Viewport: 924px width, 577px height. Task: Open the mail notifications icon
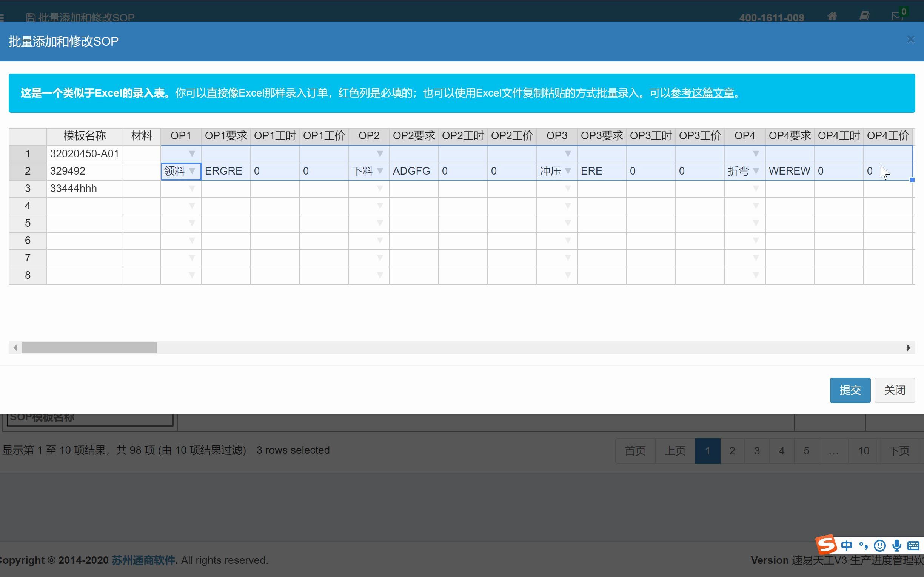[897, 16]
